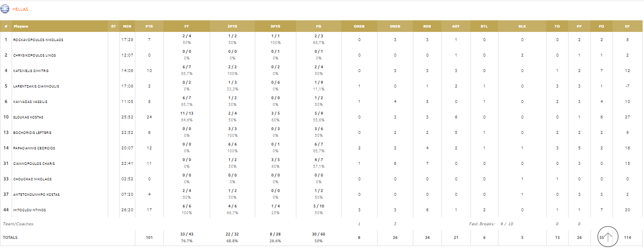The width and height of the screenshot is (644, 248).
Task: Click Katsivelis Dimitris player name
Action: [31, 71]
